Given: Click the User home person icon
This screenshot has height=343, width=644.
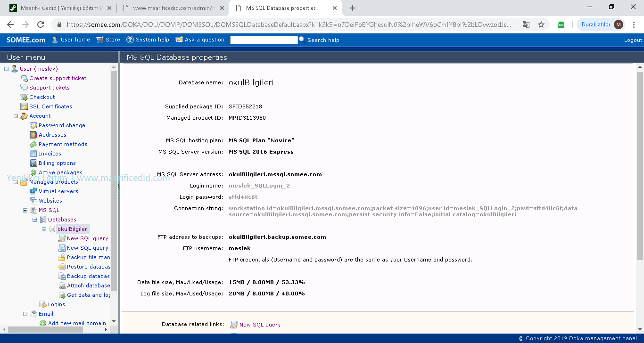Looking at the screenshot, I should click(55, 40).
